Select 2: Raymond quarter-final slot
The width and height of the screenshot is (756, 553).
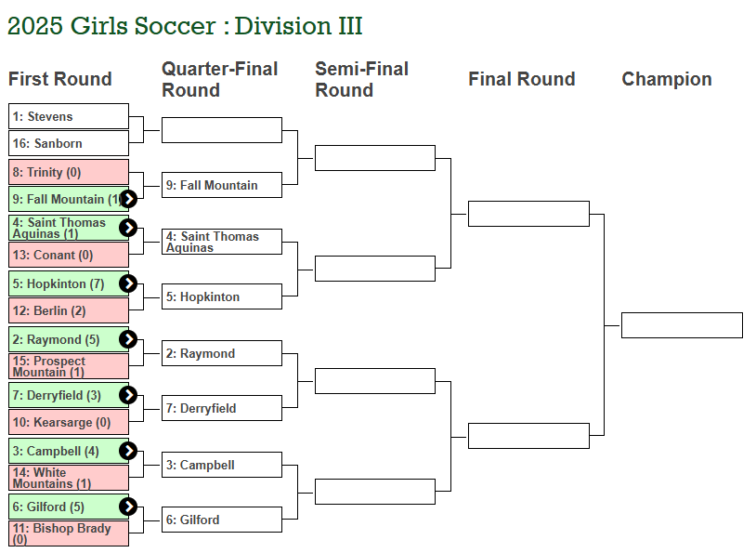(x=221, y=353)
